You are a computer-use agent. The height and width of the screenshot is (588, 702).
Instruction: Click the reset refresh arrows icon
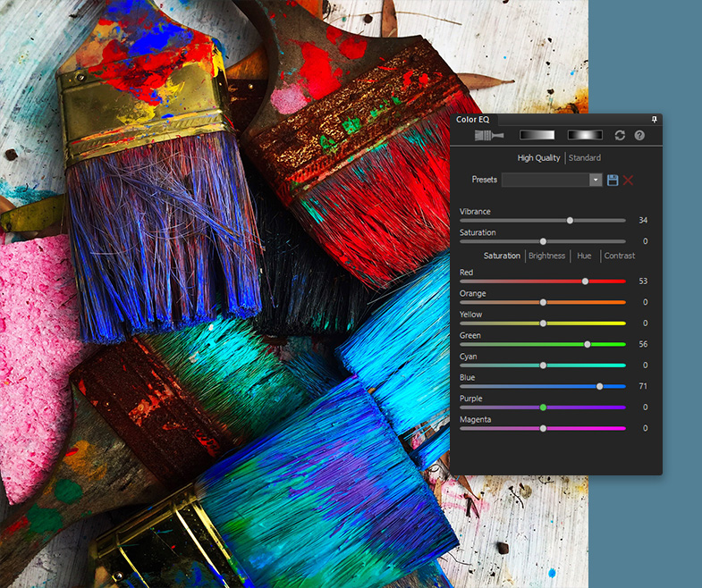click(620, 135)
